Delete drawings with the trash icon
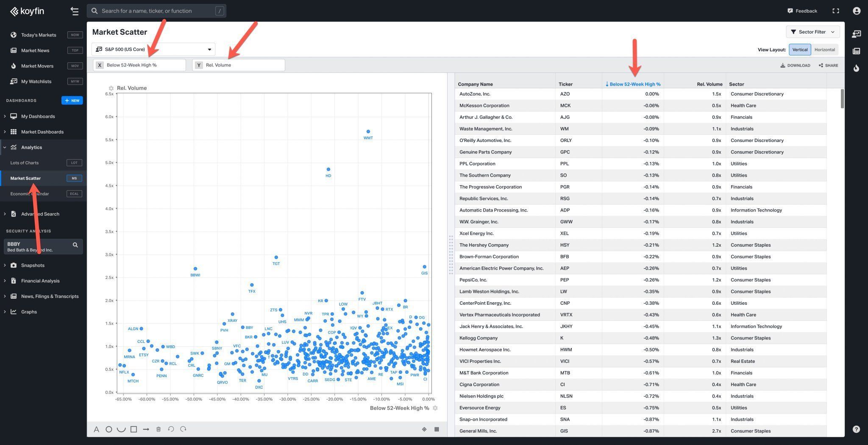The image size is (868, 445). (159, 429)
